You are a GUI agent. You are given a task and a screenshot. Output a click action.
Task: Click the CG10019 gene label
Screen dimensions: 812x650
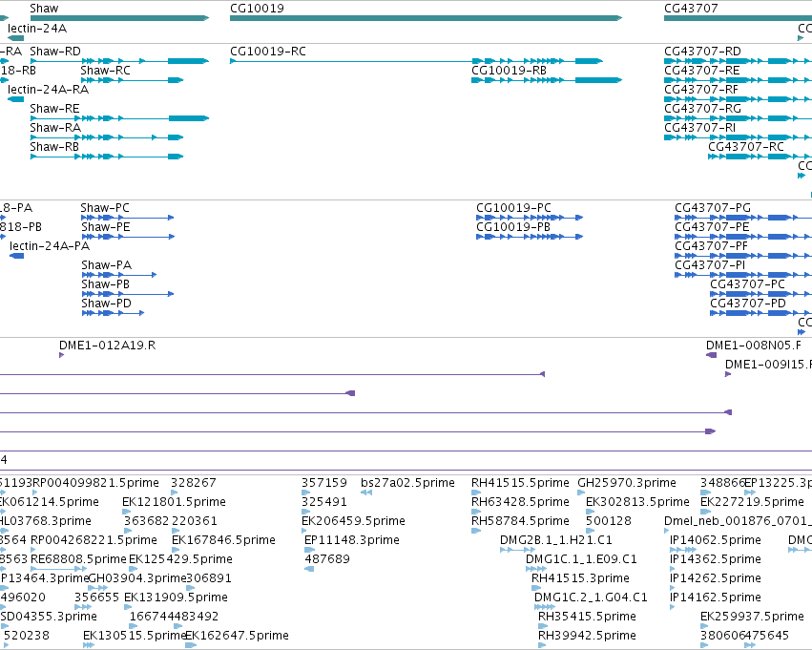click(x=257, y=9)
